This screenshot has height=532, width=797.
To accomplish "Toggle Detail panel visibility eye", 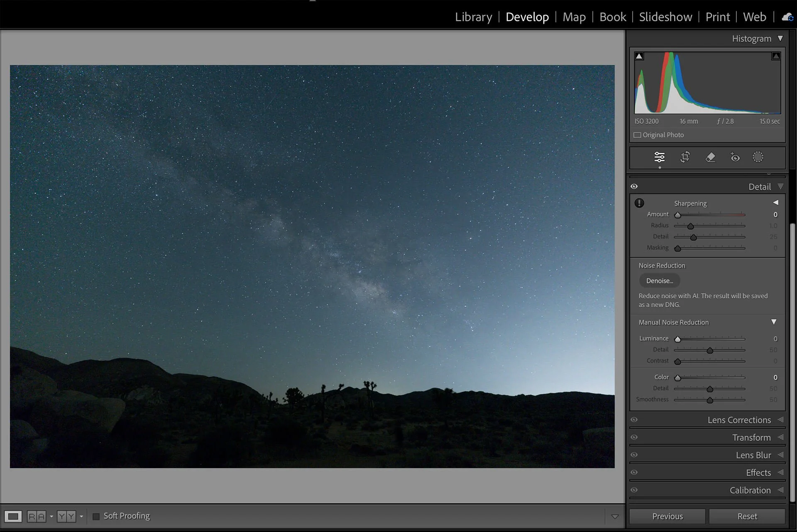I will 634,186.
